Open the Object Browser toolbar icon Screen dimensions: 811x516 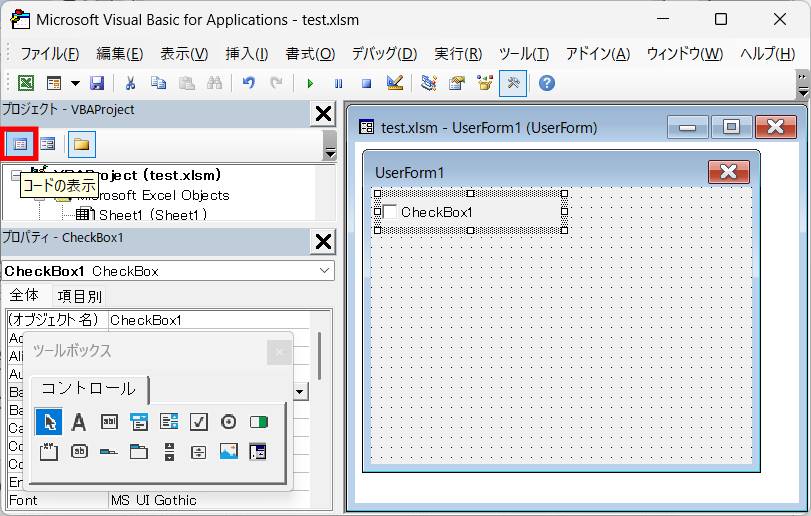point(485,83)
